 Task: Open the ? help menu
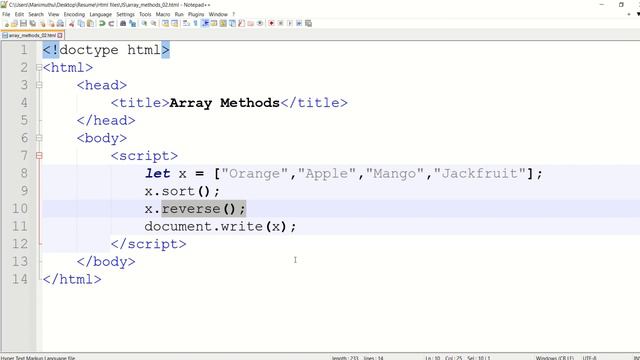click(x=234, y=14)
